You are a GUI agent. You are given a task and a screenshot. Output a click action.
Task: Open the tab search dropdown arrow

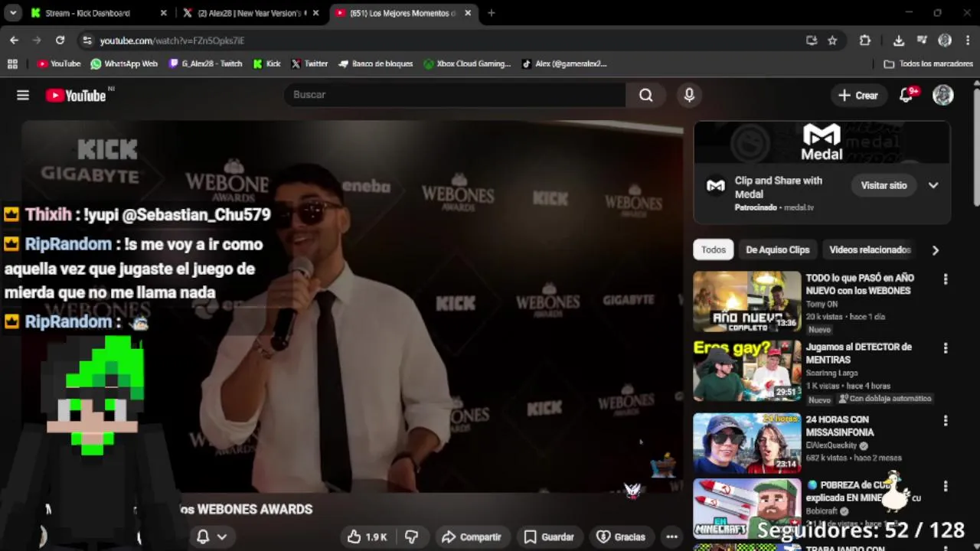[13, 13]
